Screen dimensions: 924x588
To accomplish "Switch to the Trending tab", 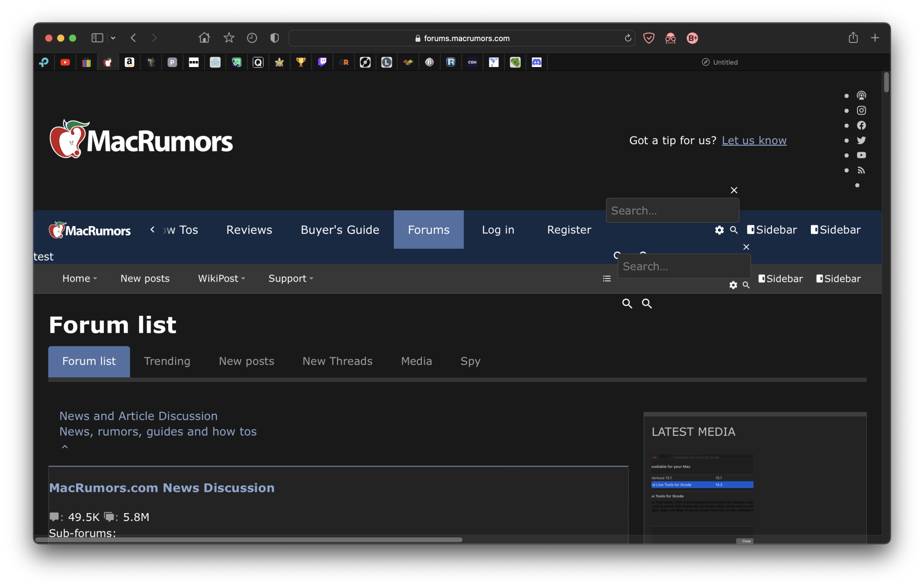I will [x=167, y=361].
